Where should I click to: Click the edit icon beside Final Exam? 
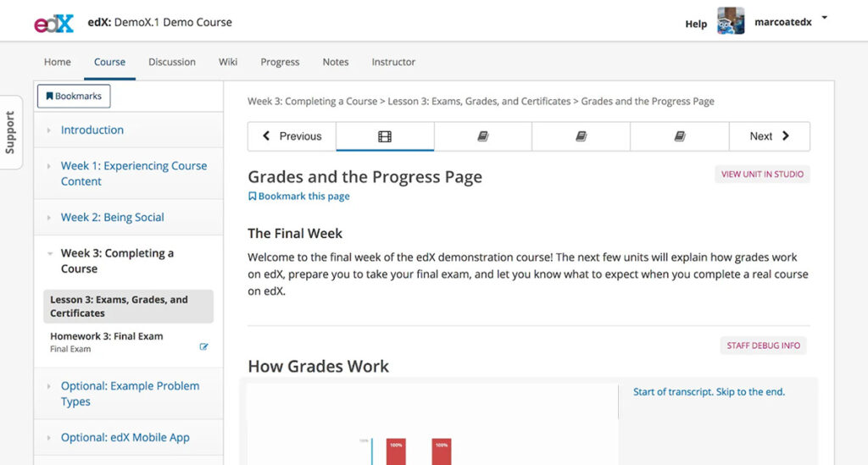tap(203, 346)
